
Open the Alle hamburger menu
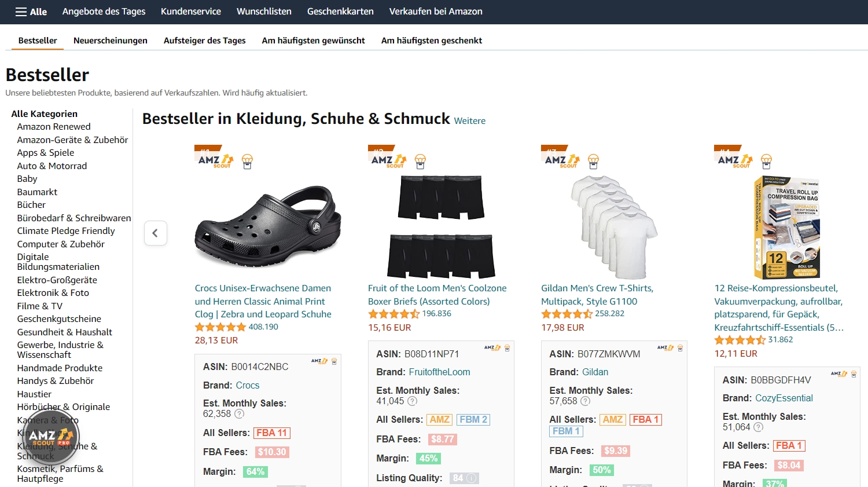pyautogui.click(x=30, y=12)
